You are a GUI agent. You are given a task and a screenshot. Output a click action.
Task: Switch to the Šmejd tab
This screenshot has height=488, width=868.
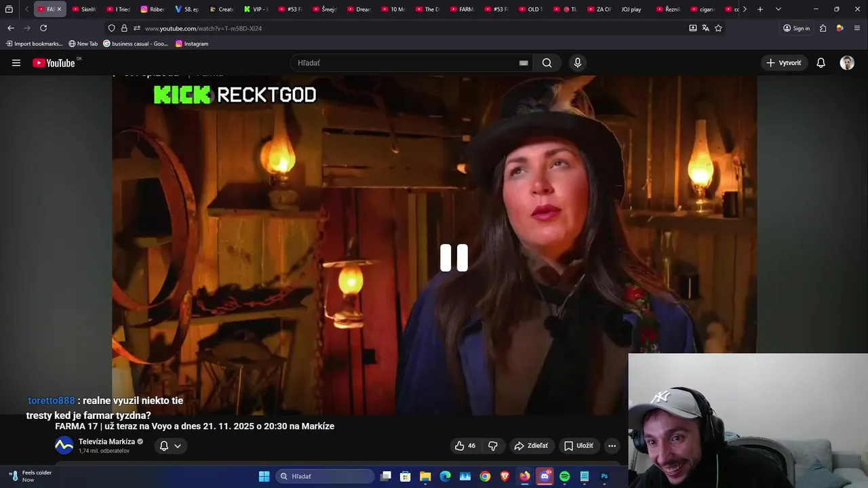[x=325, y=9]
